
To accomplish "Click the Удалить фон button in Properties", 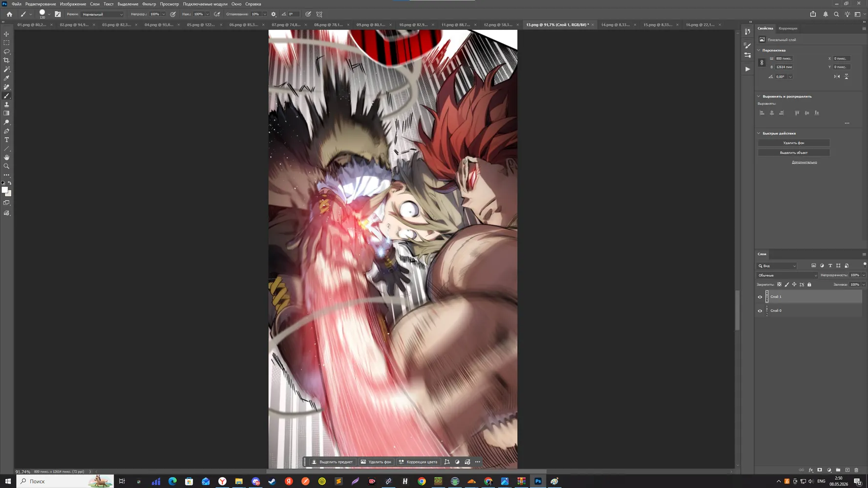I will tap(794, 143).
